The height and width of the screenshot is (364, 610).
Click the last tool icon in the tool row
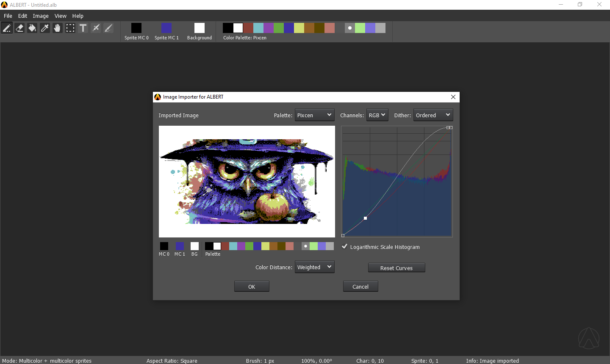point(108,28)
